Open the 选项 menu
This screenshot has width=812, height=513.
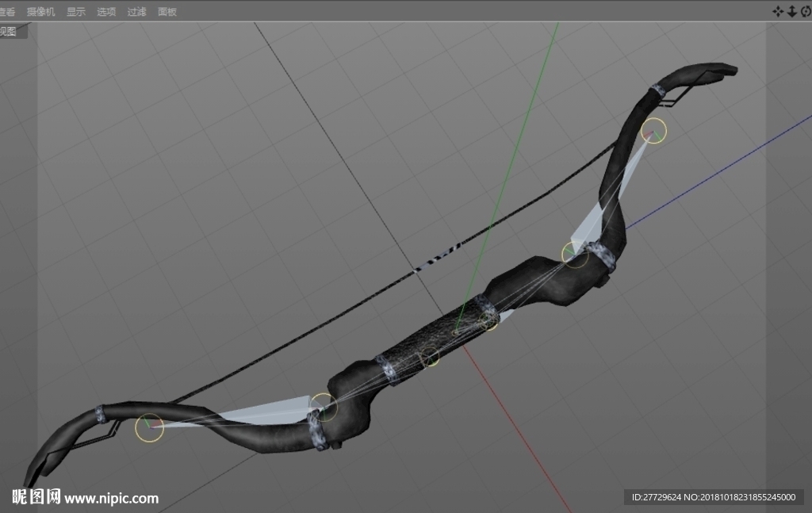coord(106,11)
